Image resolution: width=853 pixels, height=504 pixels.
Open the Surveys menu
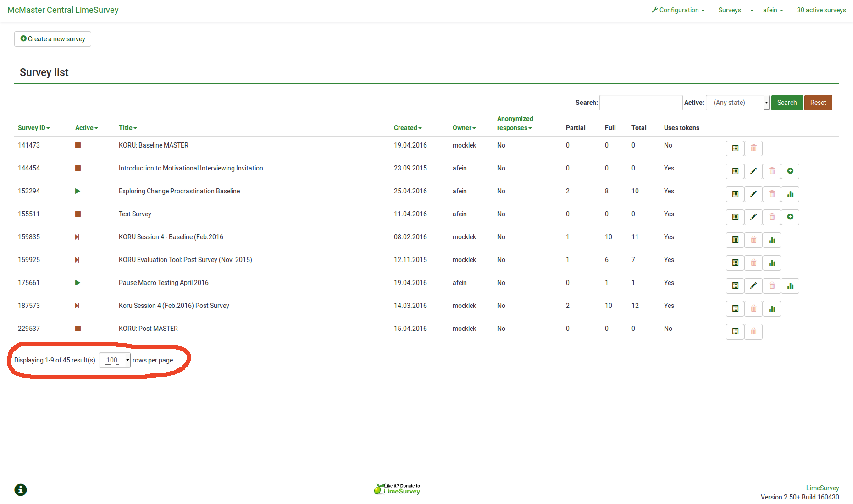click(730, 10)
